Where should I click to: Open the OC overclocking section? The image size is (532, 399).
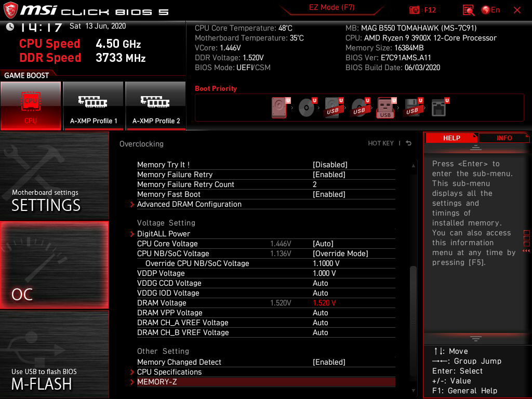click(54, 265)
